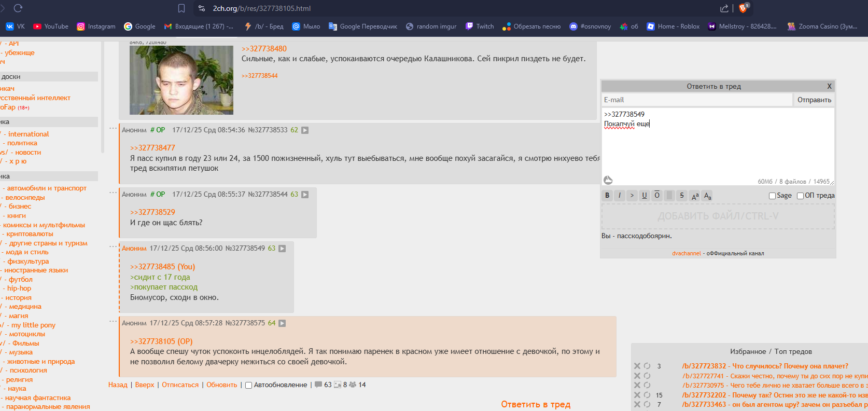Tick the ОП треда checkbox
The height and width of the screenshot is (411, 868).
point(800,196)
